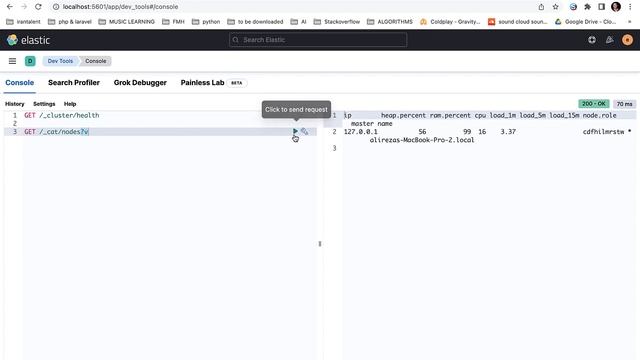
Task: Reload the page with refresh icon
Action: (x=38, y=7)
